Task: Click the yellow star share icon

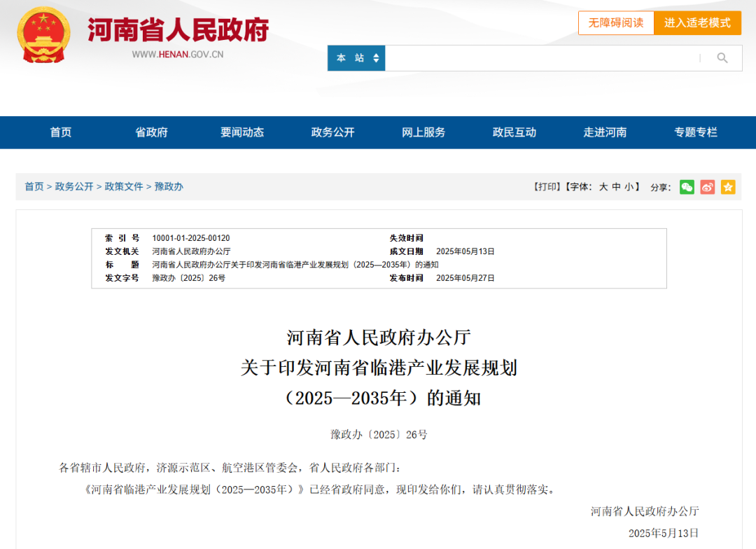Action: (728, 187)
